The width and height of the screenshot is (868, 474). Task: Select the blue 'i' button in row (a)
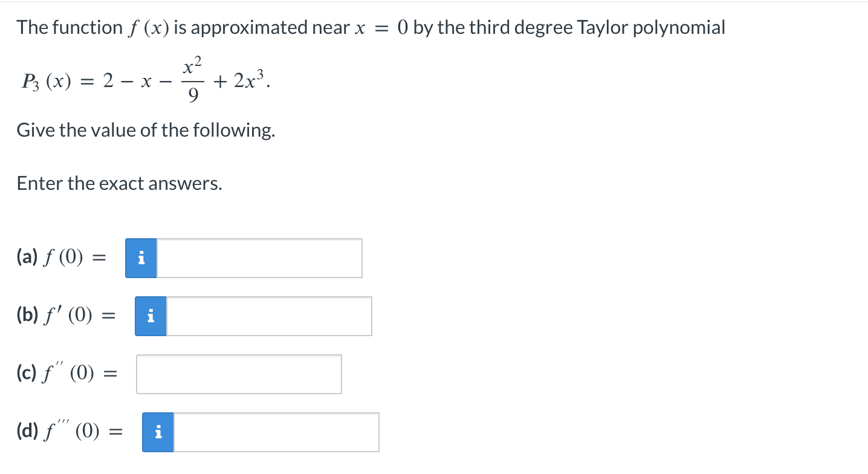tap(141, 258)
